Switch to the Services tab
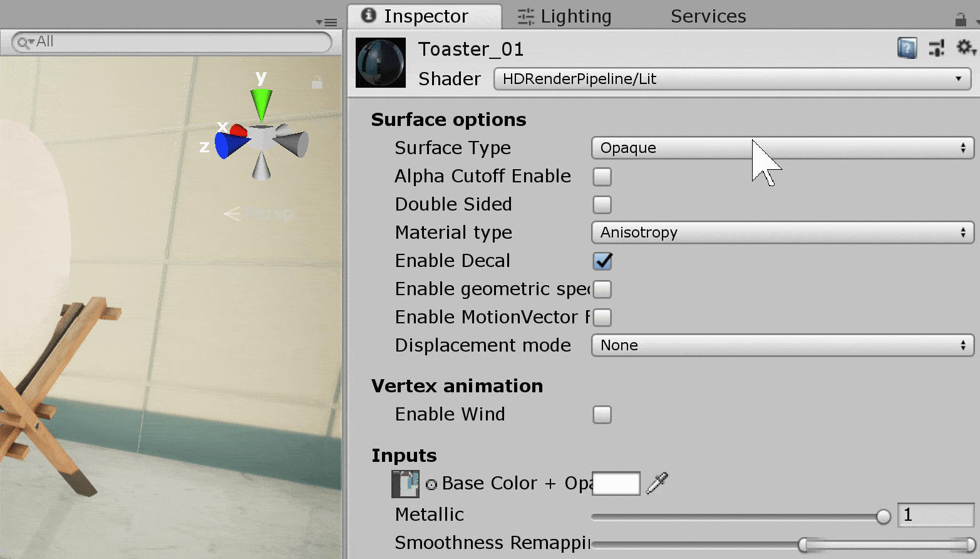Viewport: 980px width, 559px height. pos(708,16)
